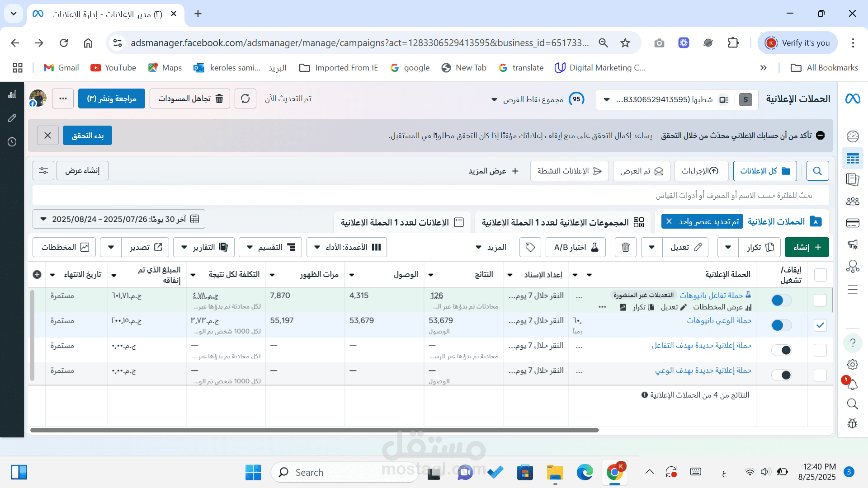
Task: Open Microsoft Edge from the taskbar
Action: coord(585,473)
